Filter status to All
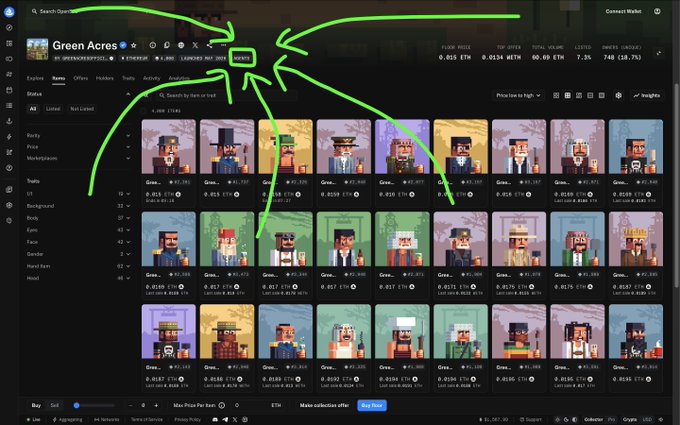The height and width of the screenshot is (425, 680). (33, 109)
